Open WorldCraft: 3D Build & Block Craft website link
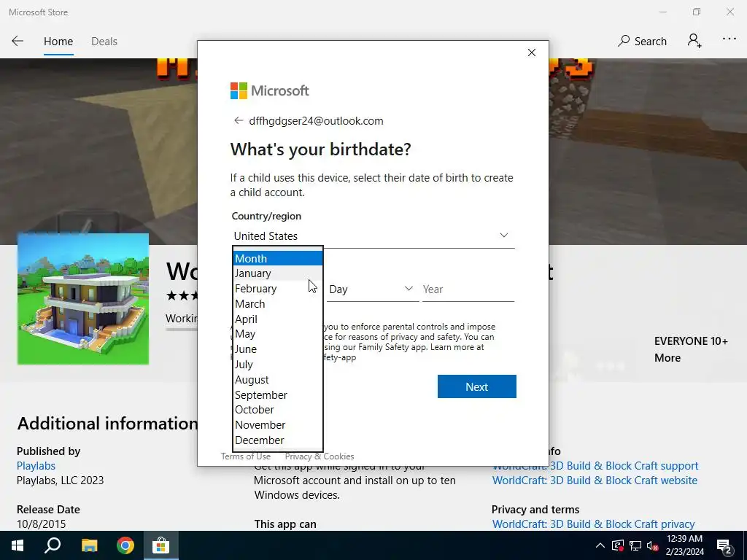Viewport: 747px width, 560px height. [x=595, y=481]
